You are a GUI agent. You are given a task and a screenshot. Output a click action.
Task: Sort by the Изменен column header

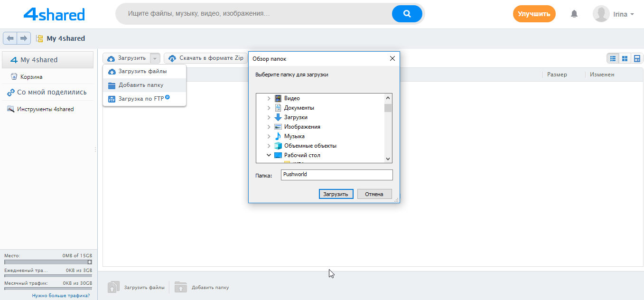click(x=602, y=75)
